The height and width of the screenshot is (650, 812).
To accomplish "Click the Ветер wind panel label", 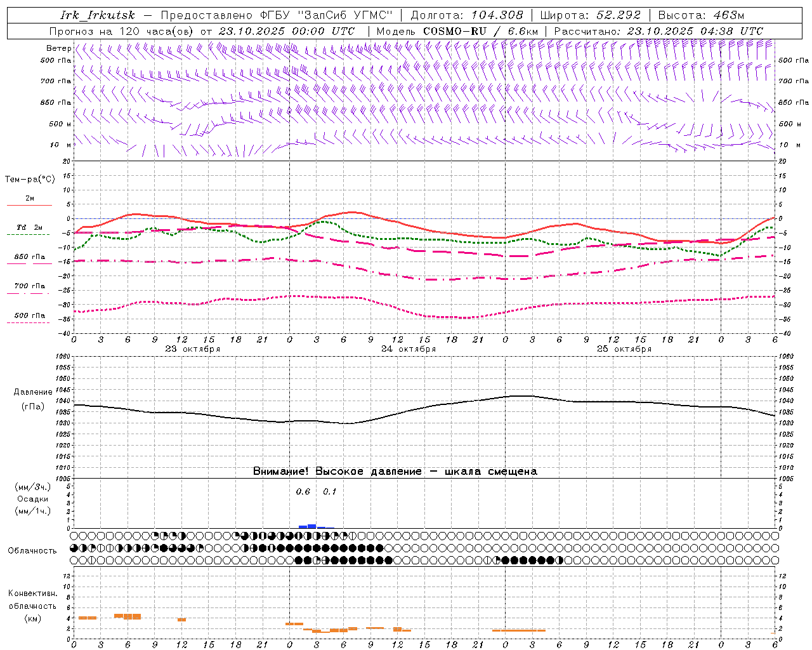I will 58,48.
